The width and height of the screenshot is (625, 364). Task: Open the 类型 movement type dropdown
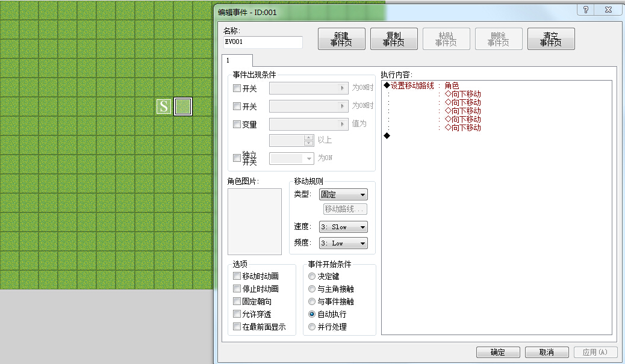pos(343,194)
